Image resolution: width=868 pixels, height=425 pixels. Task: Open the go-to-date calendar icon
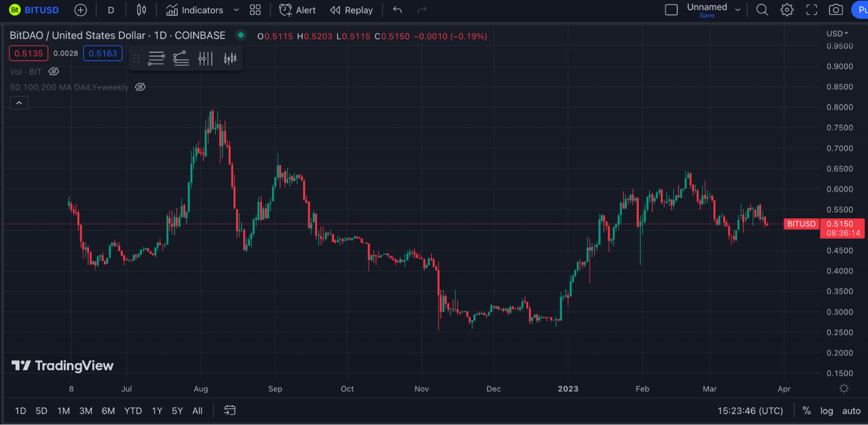coord(230,410)
